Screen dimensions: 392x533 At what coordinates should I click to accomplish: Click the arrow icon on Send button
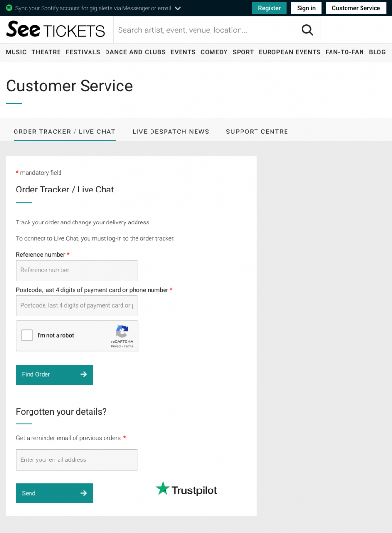pos(83,493)
